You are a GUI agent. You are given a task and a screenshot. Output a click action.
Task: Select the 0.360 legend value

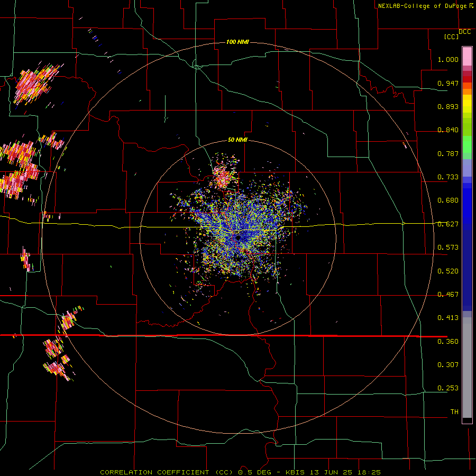(448, 342)
